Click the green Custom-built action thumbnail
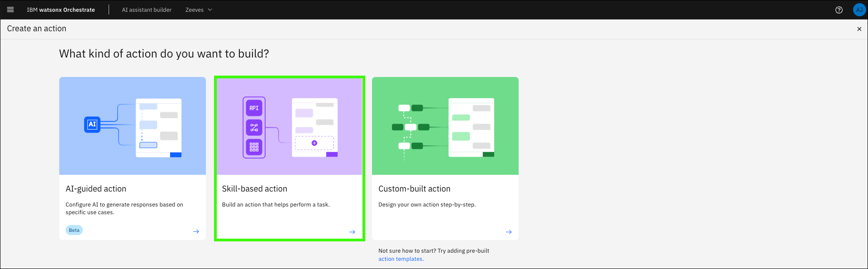Viewport: 868px width, 269px height. coord(445,126)
